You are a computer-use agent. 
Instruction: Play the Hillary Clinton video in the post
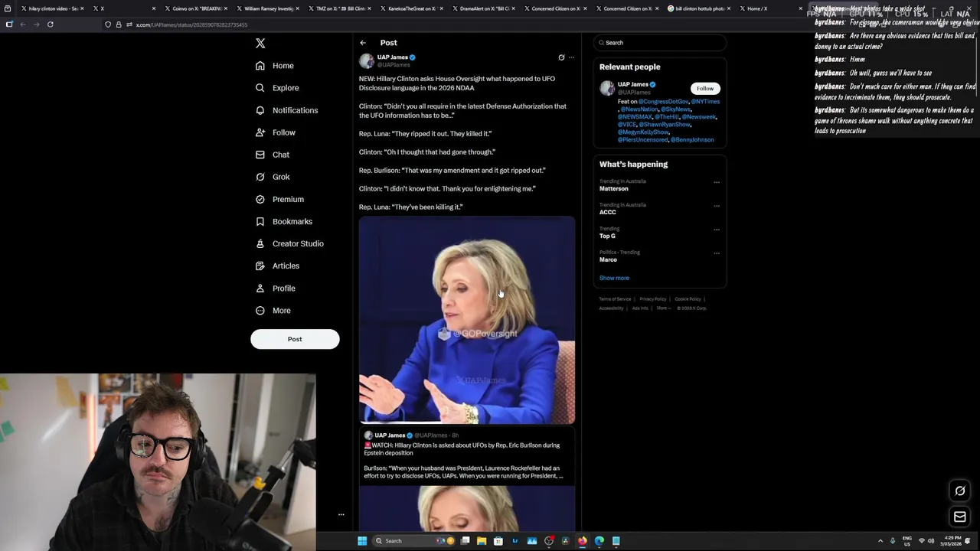467,320
